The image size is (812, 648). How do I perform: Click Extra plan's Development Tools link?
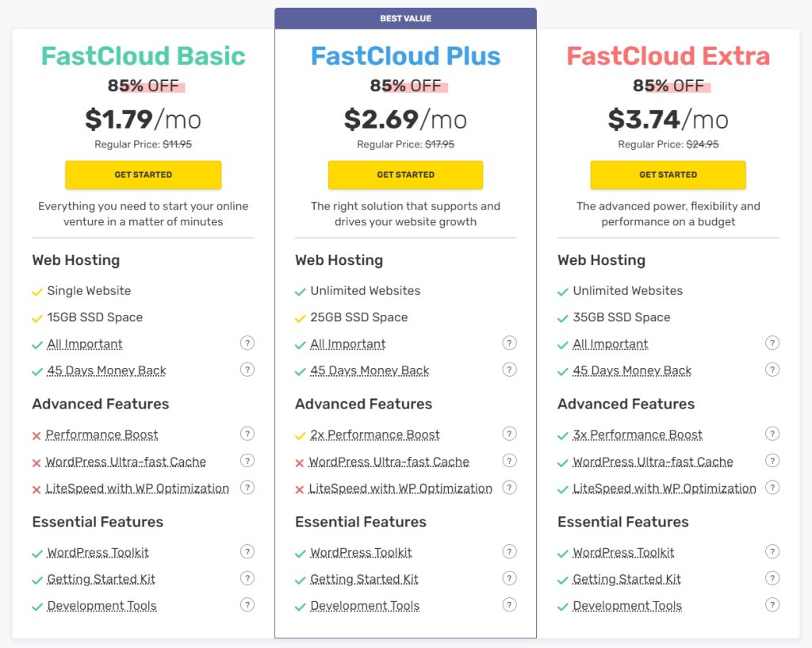point(626,606)
